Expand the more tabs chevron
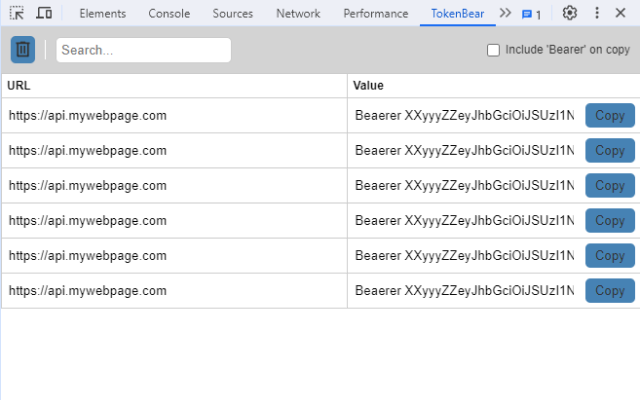Image resolution: width=640 pixels, height=400 pixels. 505,14
